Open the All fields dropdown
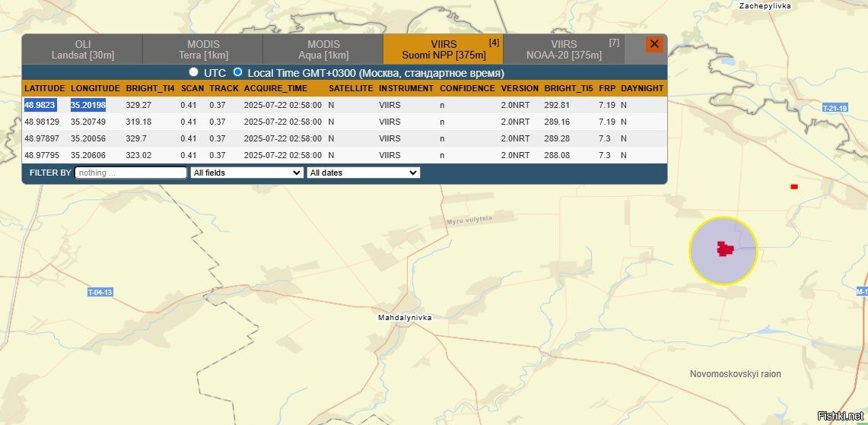The width and height of the screenshot is (868, 425). (x=247, y=173)
